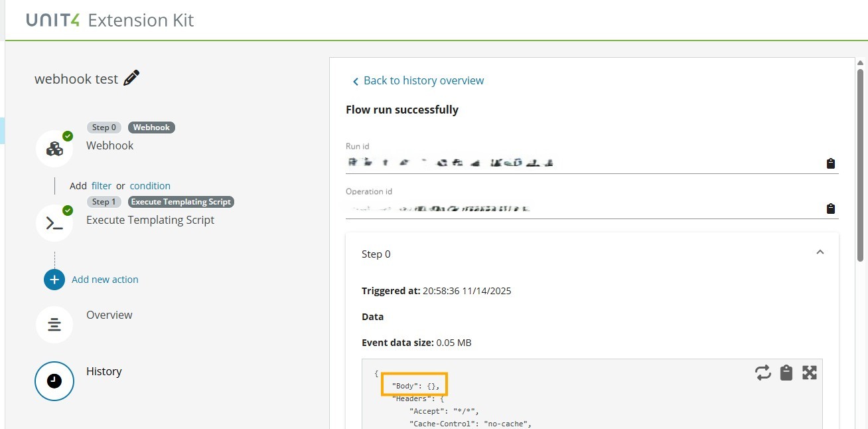Collapse the Step 0 panel

[820, 252]
